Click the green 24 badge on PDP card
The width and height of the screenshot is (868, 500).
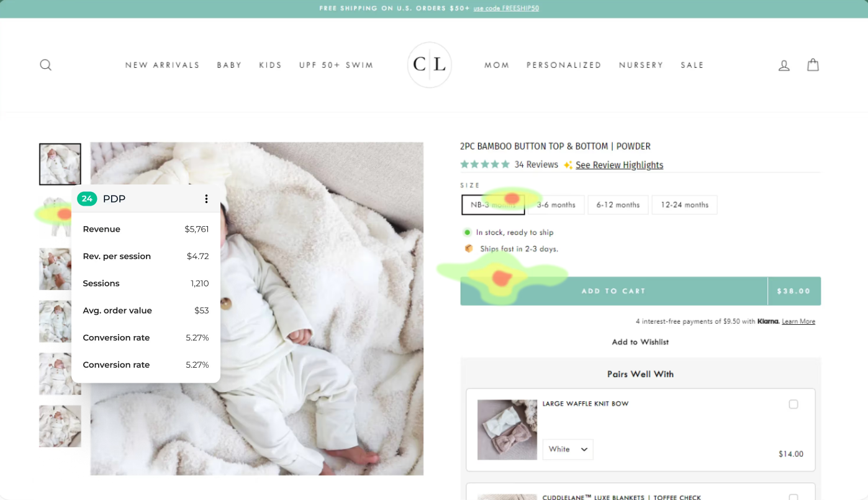[87, 199]
